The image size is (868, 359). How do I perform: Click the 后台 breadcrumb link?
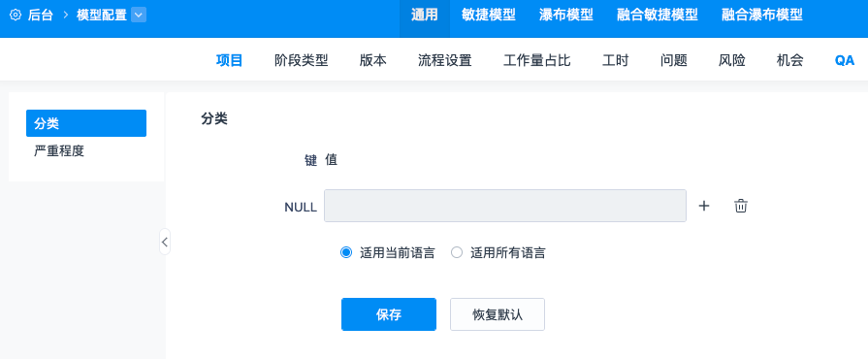tap(41, 15)
